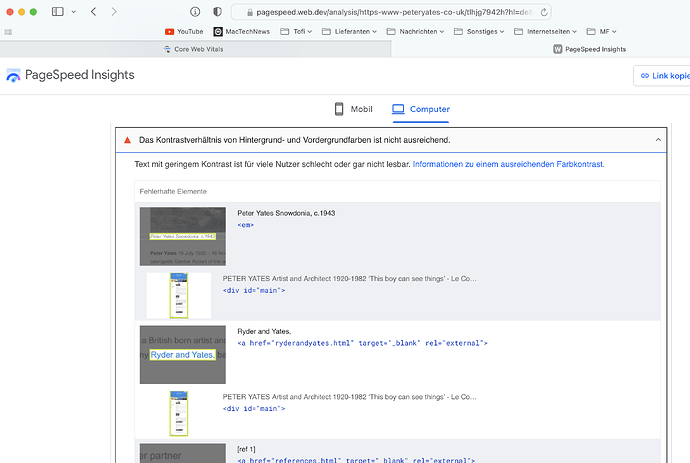Open the privacy shield report icon
The height and width of the screenshot is (463, 690).
click(x=217, y=12)
